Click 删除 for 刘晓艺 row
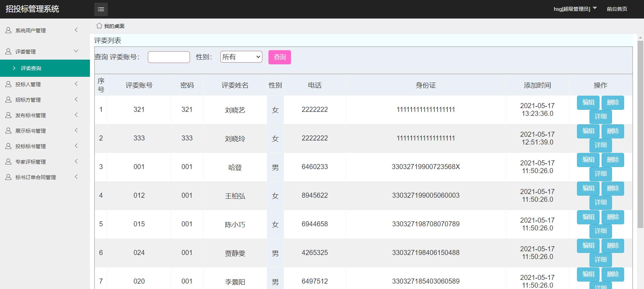This screenshot has height=289, width=644. (613, 102)
